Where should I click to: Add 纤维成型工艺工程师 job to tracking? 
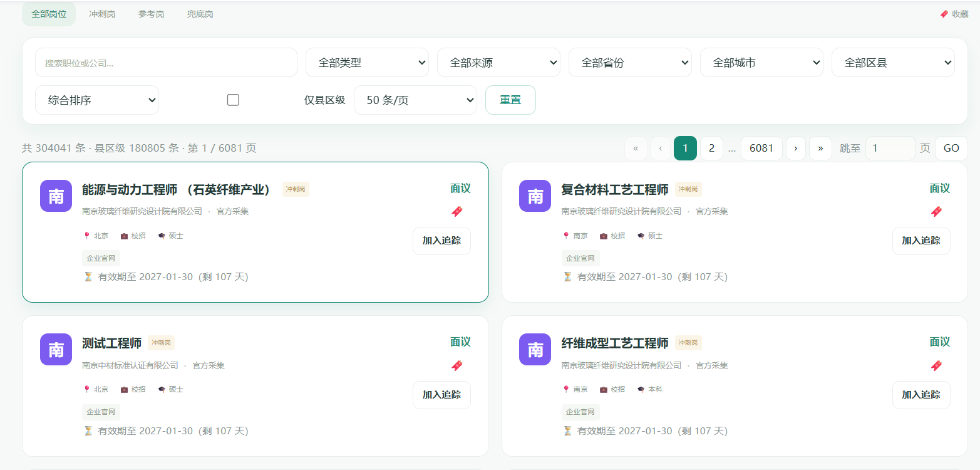pos(921,395)
